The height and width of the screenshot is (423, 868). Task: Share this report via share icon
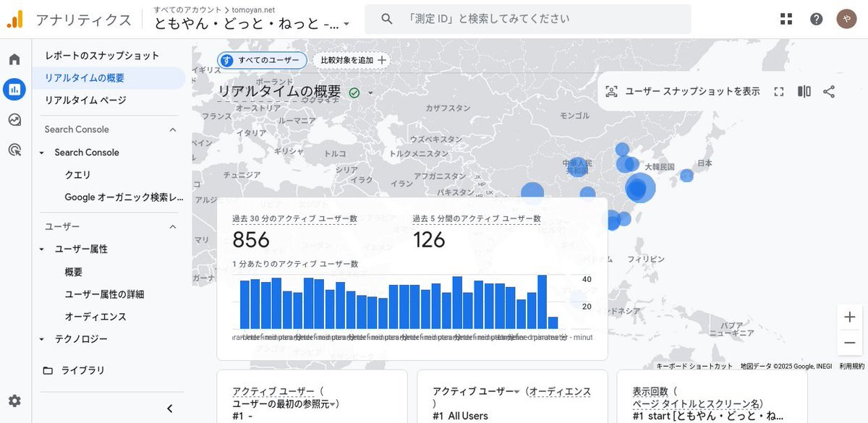coord(829,91)
